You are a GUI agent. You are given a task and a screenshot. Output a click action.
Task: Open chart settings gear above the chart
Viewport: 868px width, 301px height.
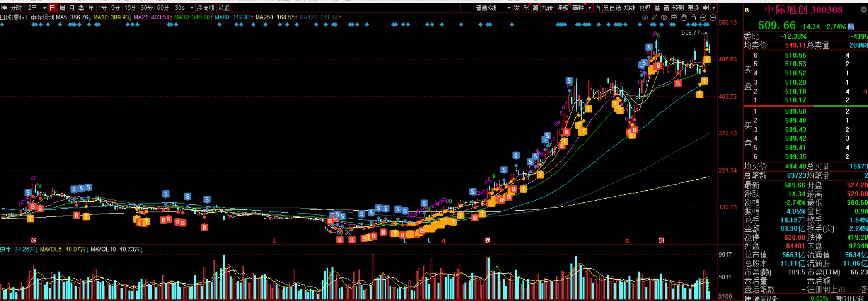coord(645,17)
